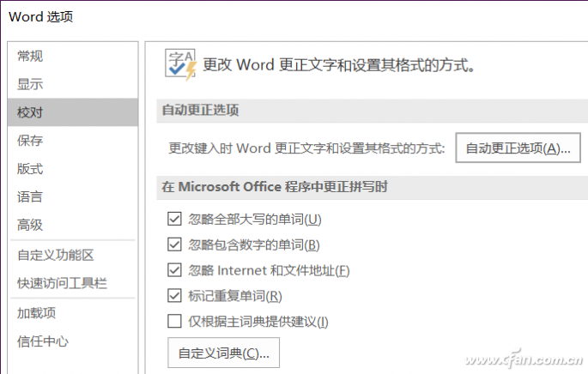Toggle 忽略包含数字的单词 checkbox
Viewport: 588px width, 374px height.
(175, 245)
